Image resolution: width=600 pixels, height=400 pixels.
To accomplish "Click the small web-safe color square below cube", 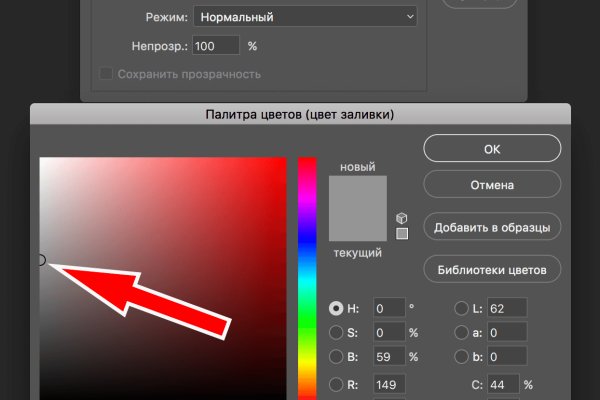I will [x=402, y=234].
